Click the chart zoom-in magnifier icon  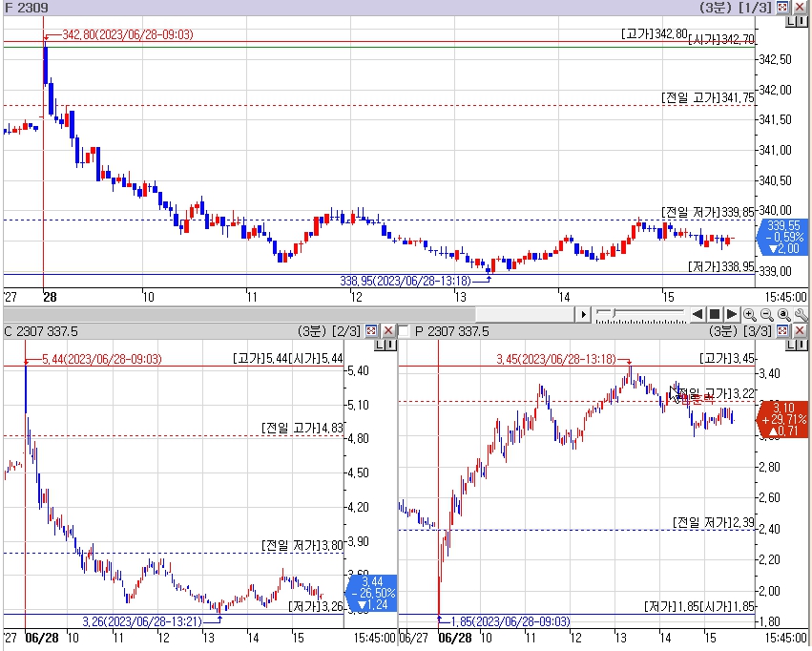coord(749,314)
